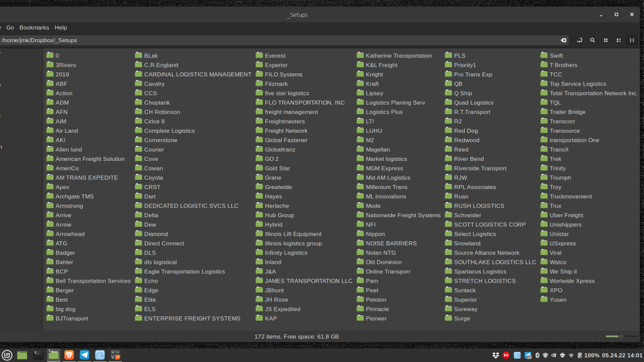Screen dimensions: 644x362
Task: Select the C.R.England folder
Action: click(x=157, y=65)
